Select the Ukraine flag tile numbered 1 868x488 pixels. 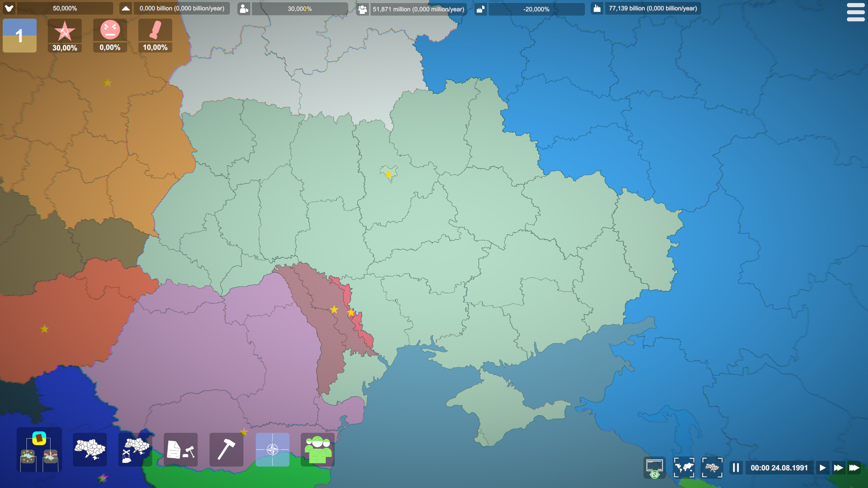click(x=19, y=35)
